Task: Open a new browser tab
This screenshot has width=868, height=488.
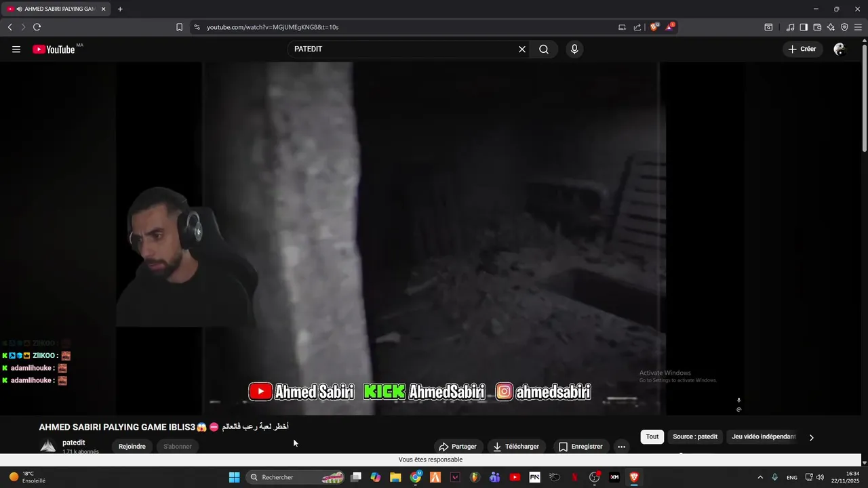Action: coord(120,9)
